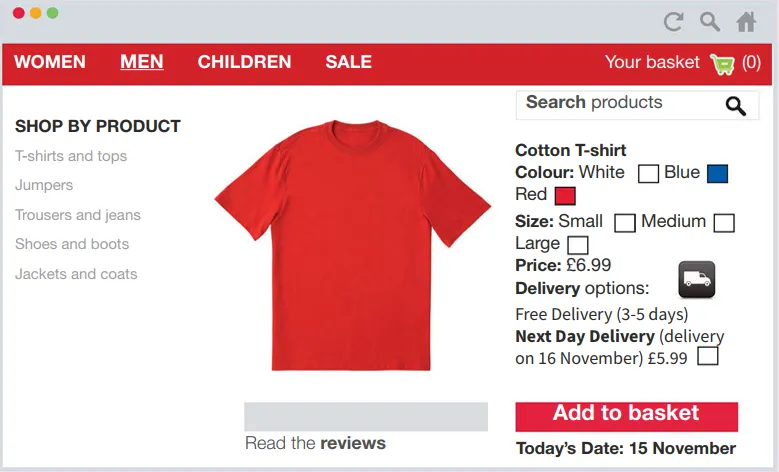Open the WOMEN menu
Viewport: 779px width, 472px height.
click(x=50, y=62)
